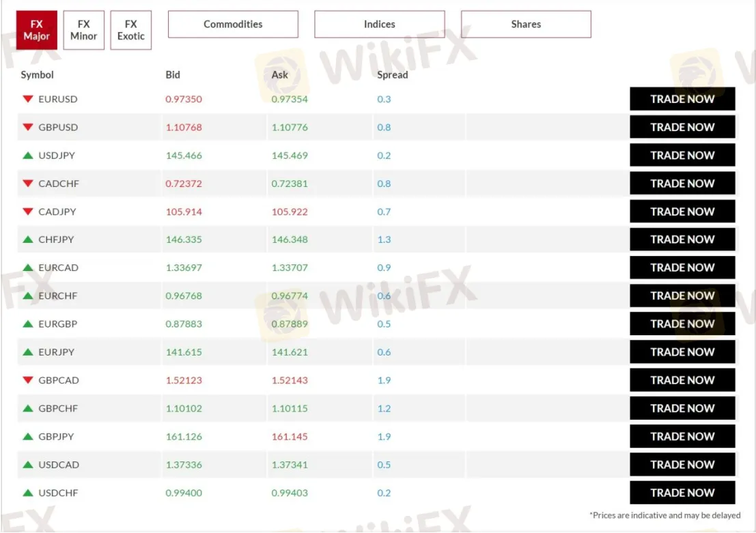
Task: Click the green up arrow beside USDCAD
Action: point(28,465)
